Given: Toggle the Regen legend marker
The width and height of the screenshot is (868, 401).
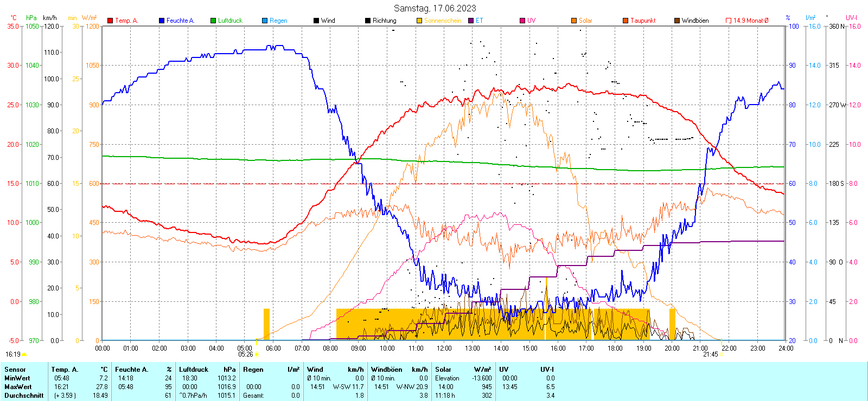Looking at the screenshot, I should tap(265, 21).
